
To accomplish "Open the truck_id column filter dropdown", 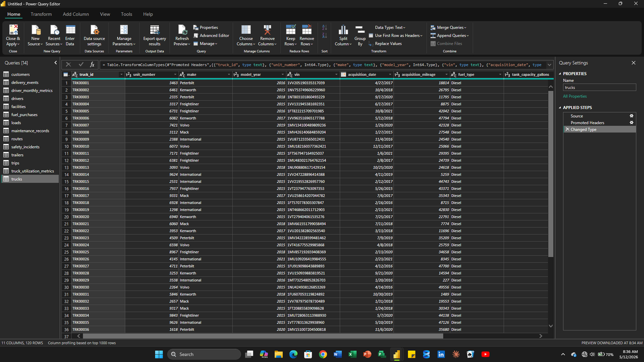I will (x=120, y=75).
